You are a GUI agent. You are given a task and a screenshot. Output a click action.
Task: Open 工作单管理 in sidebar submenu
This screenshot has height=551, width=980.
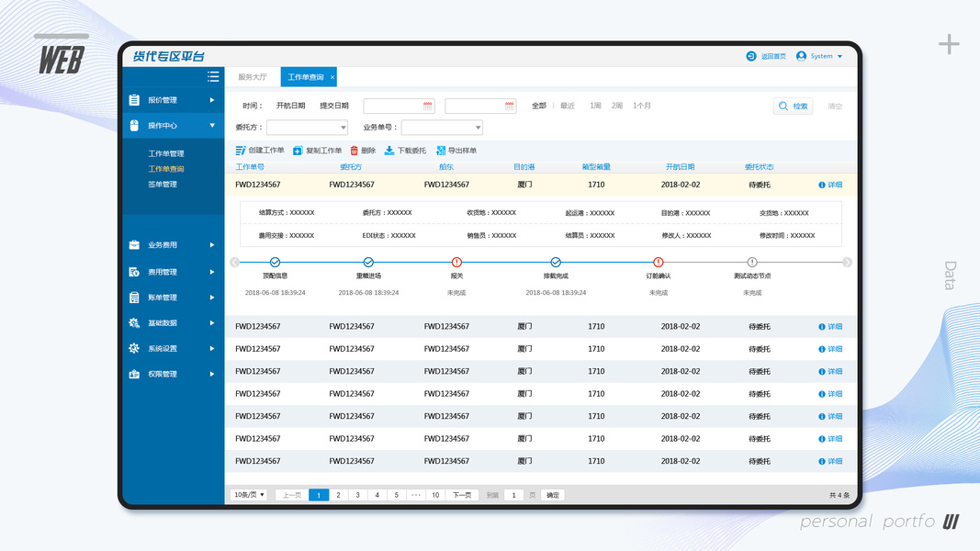[166, 153]
